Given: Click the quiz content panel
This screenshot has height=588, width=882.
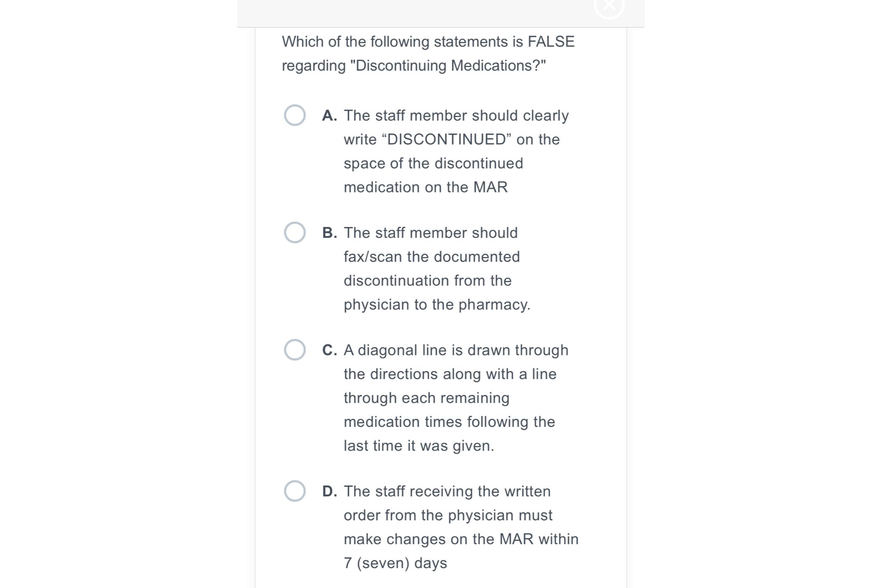Looking at the screenshot, I should 441,302.
